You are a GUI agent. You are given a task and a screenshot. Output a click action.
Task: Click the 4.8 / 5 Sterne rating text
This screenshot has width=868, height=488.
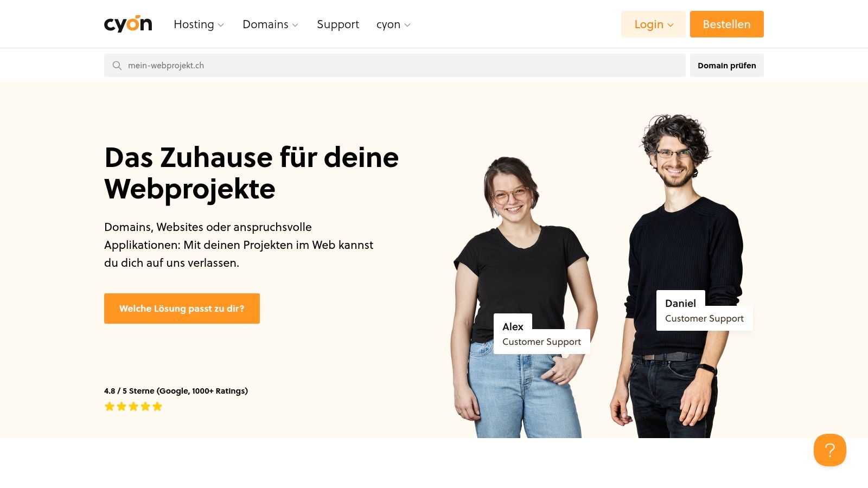click(x=176, y=391)
